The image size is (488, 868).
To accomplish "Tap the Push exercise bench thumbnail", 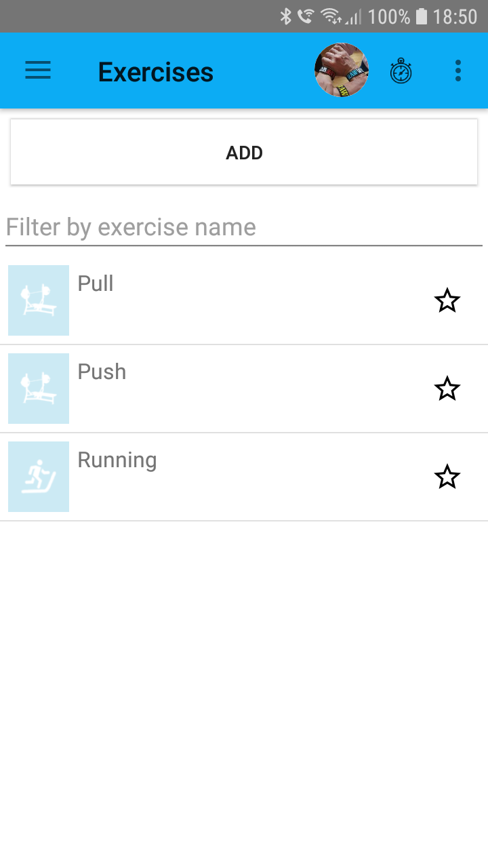I will pyautogui.click(x=39, y=389).
